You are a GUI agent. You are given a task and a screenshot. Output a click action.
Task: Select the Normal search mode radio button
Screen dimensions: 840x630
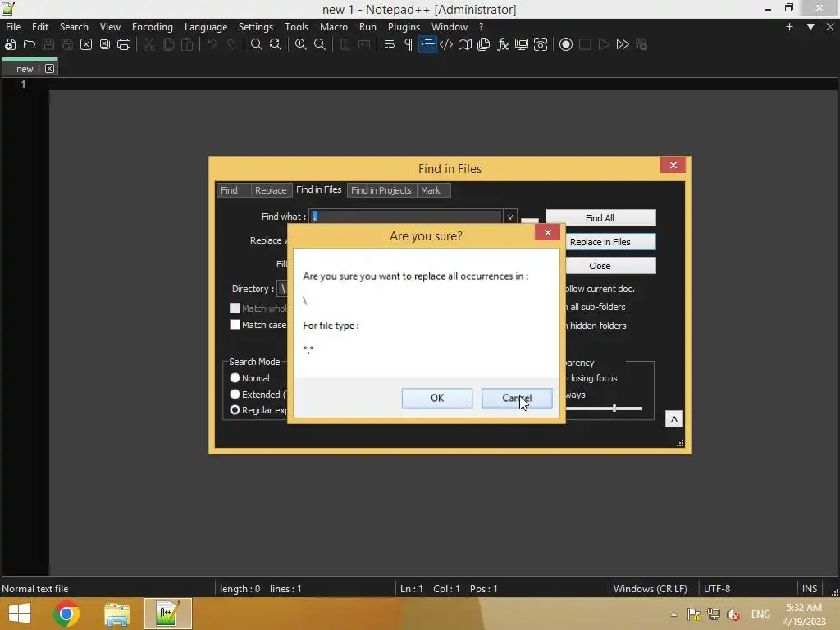point(235,377)
